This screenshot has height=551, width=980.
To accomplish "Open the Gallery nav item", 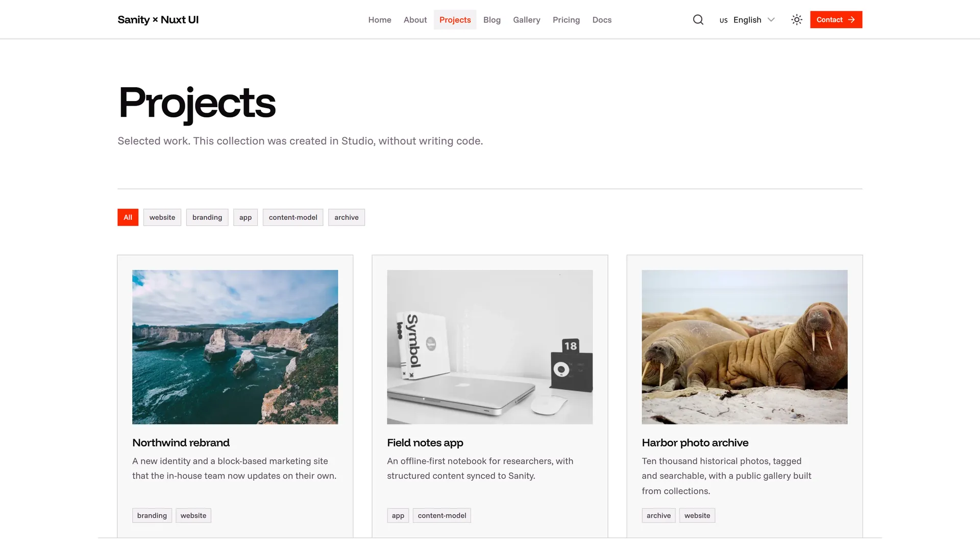I will pyautogui.click(x=527, y=20).
